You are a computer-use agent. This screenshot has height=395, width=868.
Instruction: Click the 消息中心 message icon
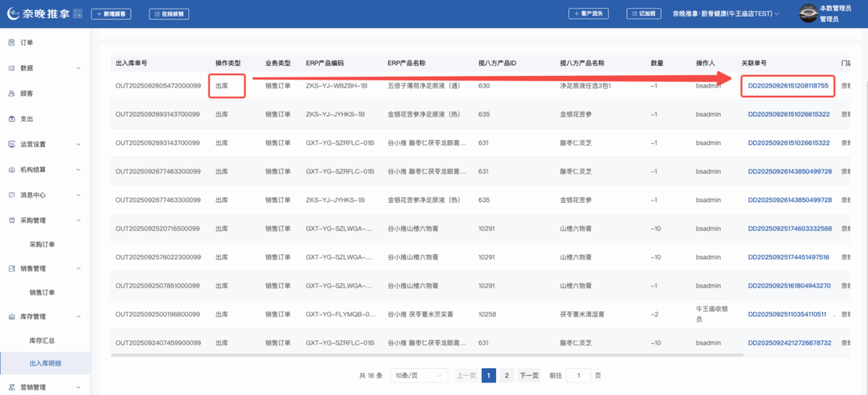12,194
